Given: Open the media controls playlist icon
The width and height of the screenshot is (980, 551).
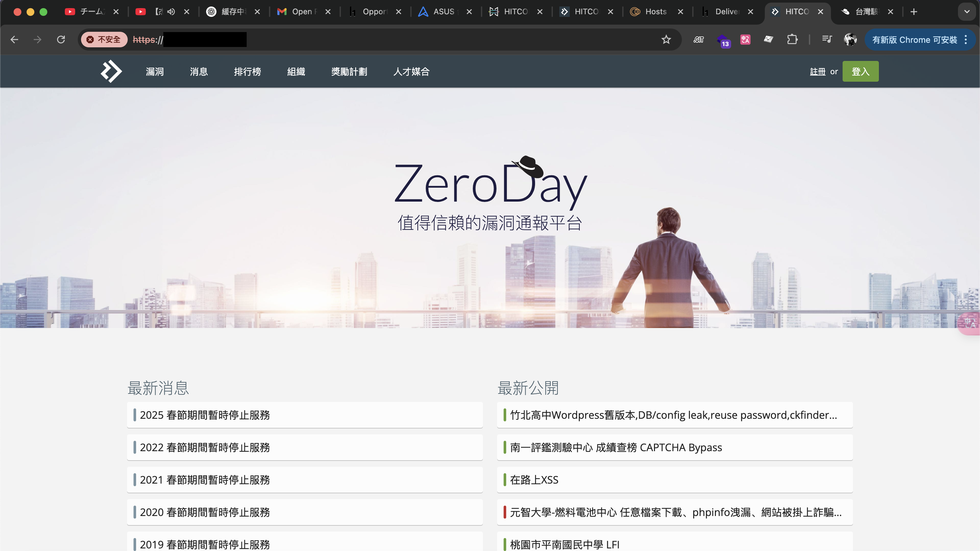Looking at the screenshot, I should coord(827,39).
